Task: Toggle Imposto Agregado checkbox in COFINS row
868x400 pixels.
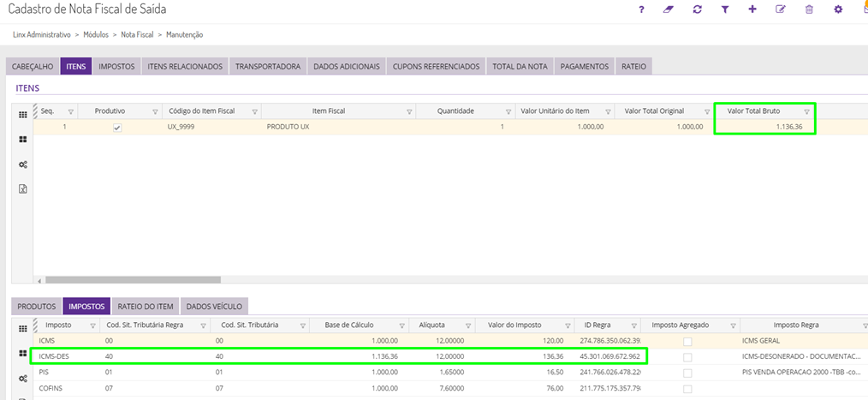Action: 687,389
